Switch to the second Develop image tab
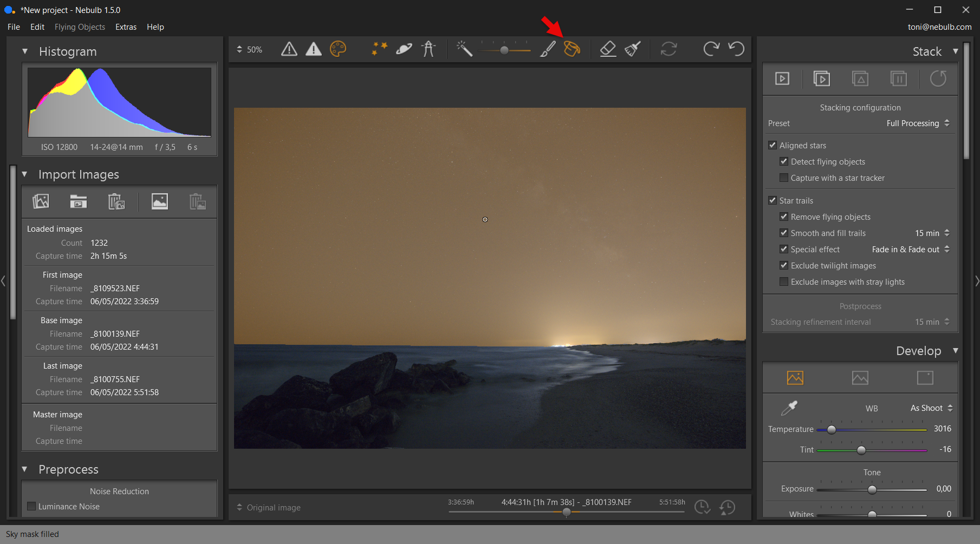This screenshot has width=980, height=544. (x=860, y=377)
